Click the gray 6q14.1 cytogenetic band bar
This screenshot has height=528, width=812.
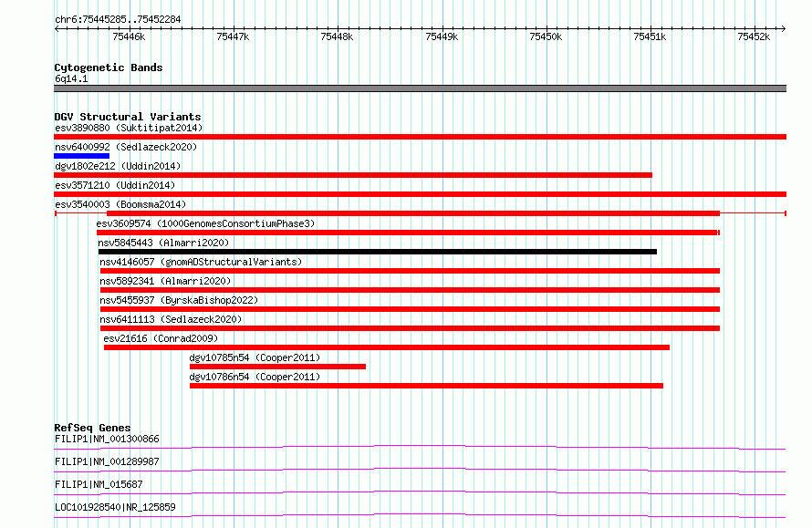(420, 88)
